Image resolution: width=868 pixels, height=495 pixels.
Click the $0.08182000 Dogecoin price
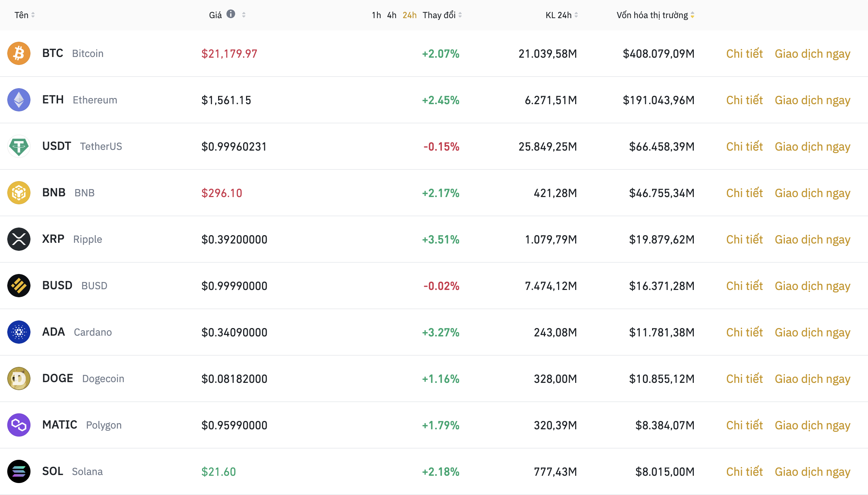(x=234, y=379)
